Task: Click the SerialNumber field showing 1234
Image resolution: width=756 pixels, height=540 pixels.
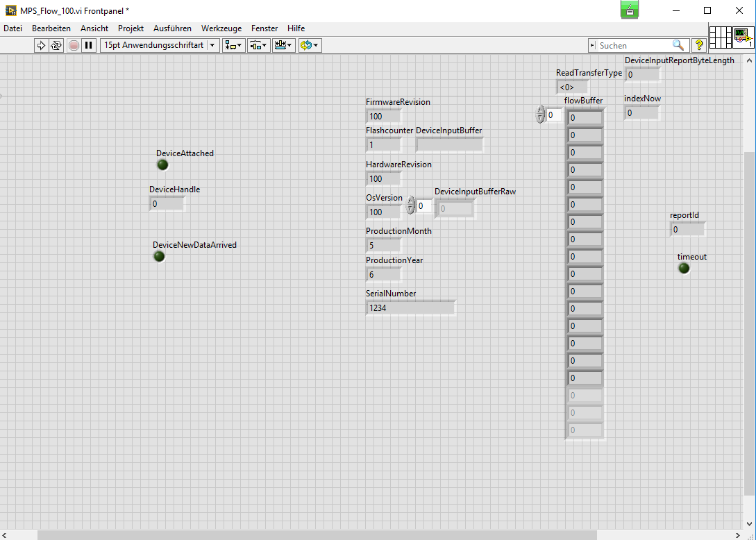Action: (410, 307)
